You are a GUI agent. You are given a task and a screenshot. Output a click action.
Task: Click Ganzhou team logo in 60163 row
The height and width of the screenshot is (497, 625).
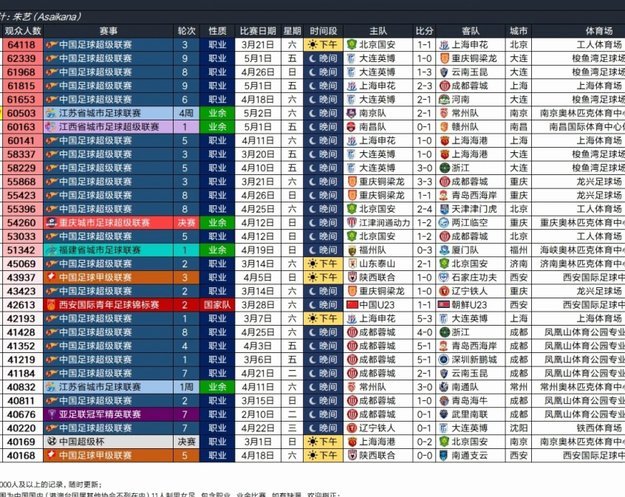pyautogui.click(x=444, y=127)
